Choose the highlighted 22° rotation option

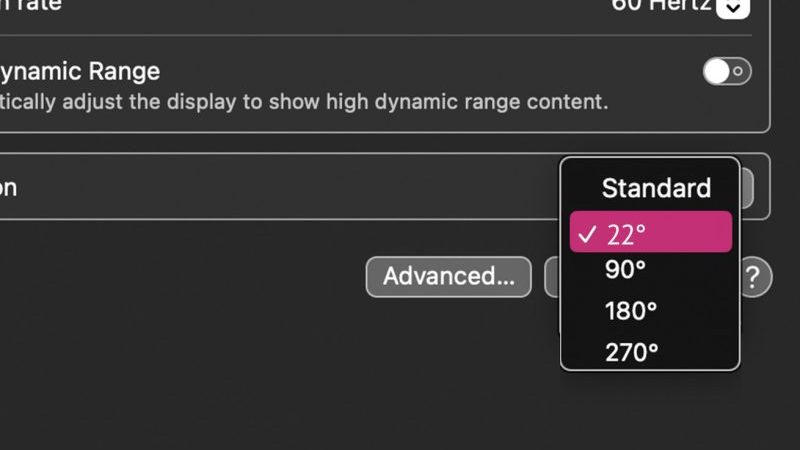[x=651, y=232]
